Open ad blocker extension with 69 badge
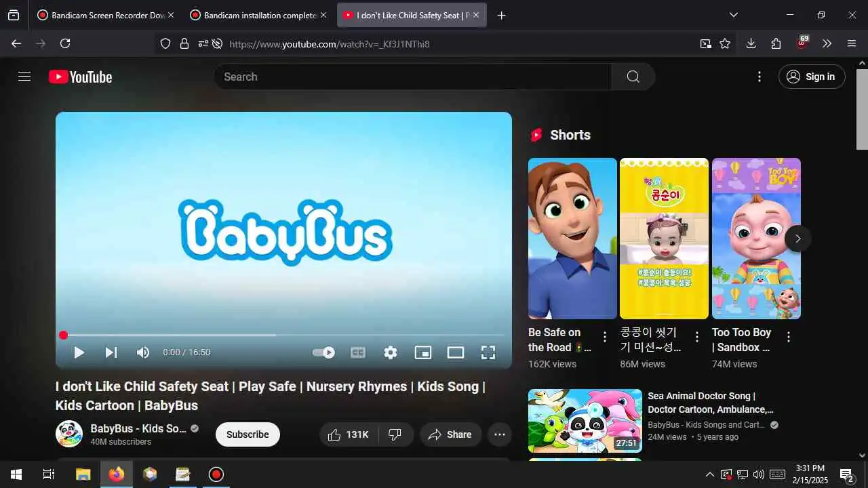Screen dimensions: 868x488 point(802,43)
